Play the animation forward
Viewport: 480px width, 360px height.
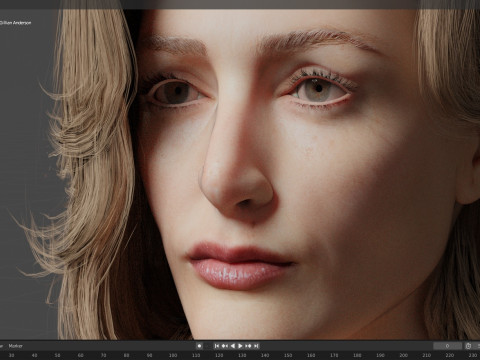tap(240, 346)
